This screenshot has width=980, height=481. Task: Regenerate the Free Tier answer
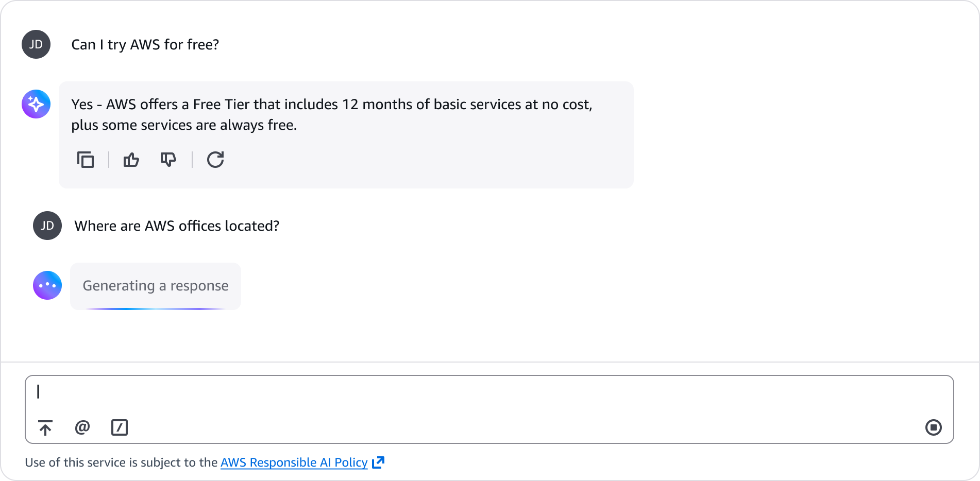[215, 160]
